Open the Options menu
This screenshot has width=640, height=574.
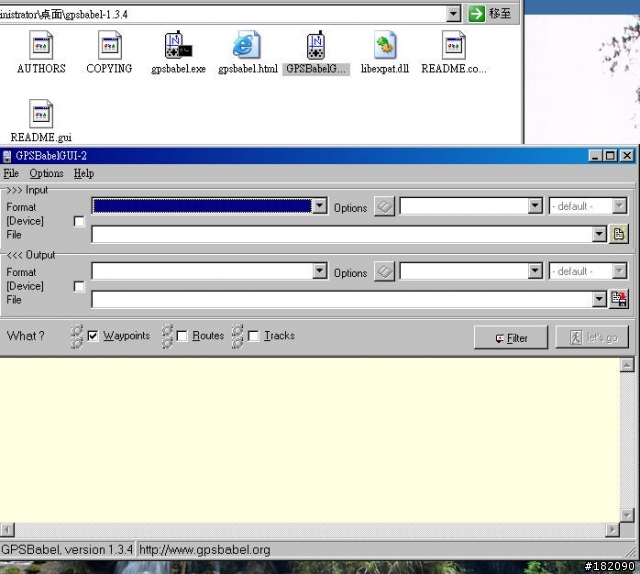pos(46,173)
